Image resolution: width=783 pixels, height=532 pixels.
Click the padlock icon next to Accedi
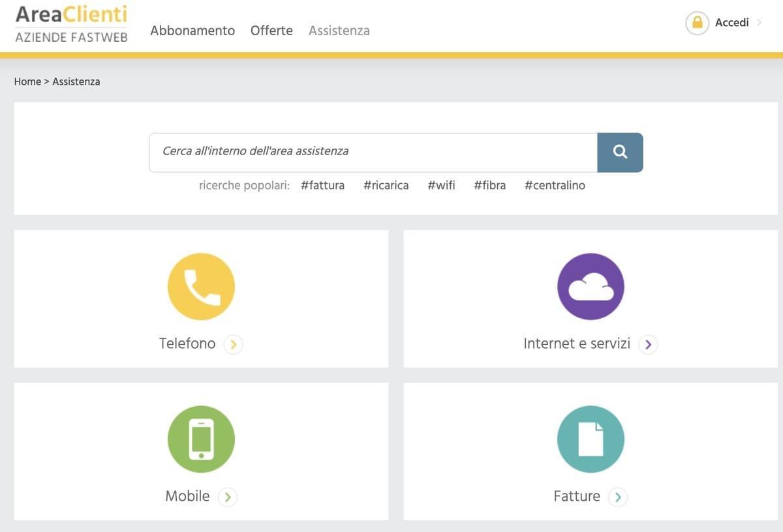[697, 22]
